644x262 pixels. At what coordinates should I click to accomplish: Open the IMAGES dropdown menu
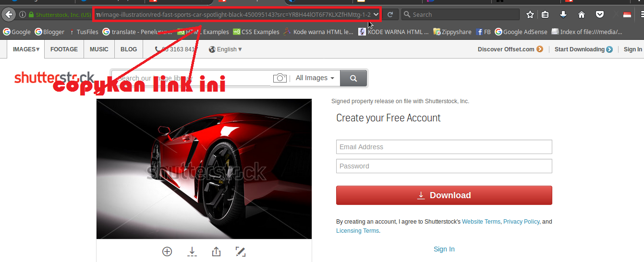[26, 49]
